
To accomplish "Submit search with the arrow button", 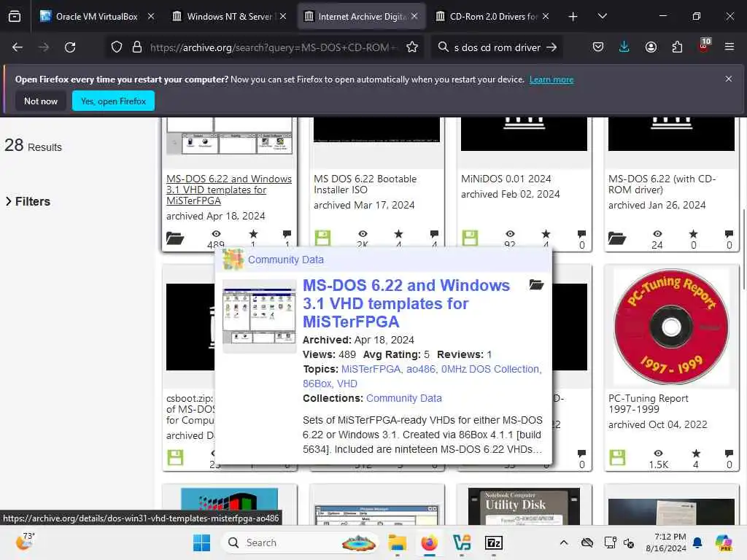I will [x=551, y=47].
